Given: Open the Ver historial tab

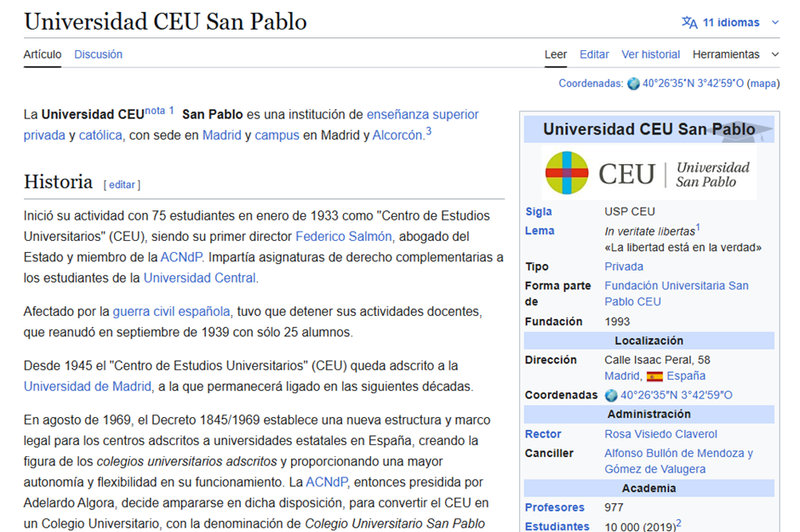Looking at the screenshot, I should 650,54.
